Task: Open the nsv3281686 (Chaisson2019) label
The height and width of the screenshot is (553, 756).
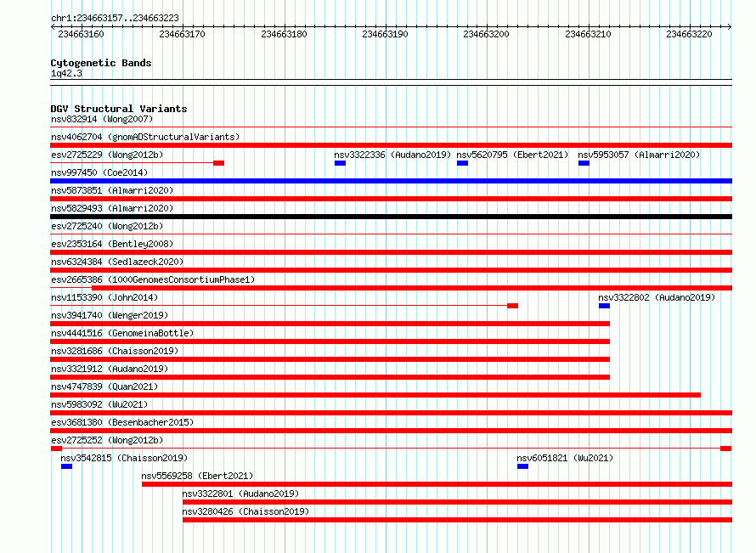Action: (x=115, y=351)
